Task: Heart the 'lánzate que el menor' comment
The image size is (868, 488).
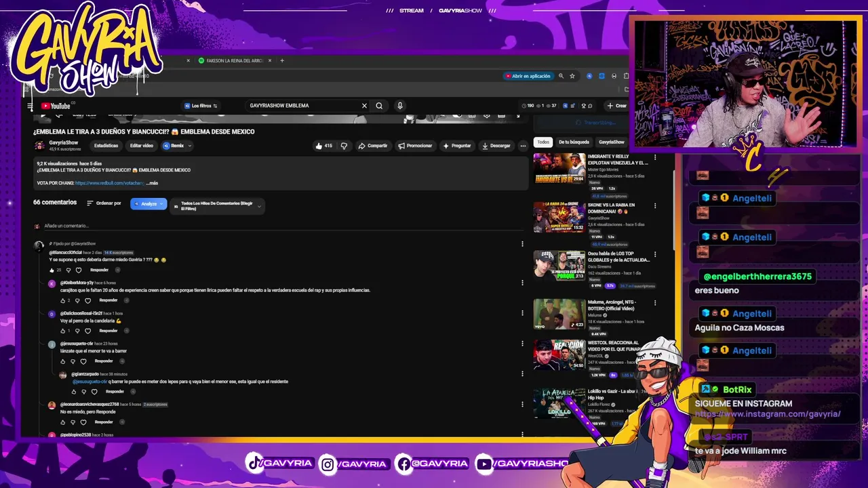Action: 83,361
